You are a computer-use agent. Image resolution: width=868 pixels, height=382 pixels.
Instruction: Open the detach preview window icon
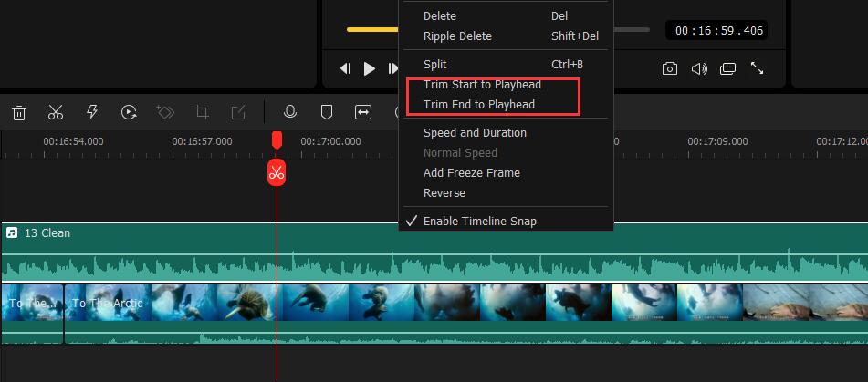[x=728, y=68]
